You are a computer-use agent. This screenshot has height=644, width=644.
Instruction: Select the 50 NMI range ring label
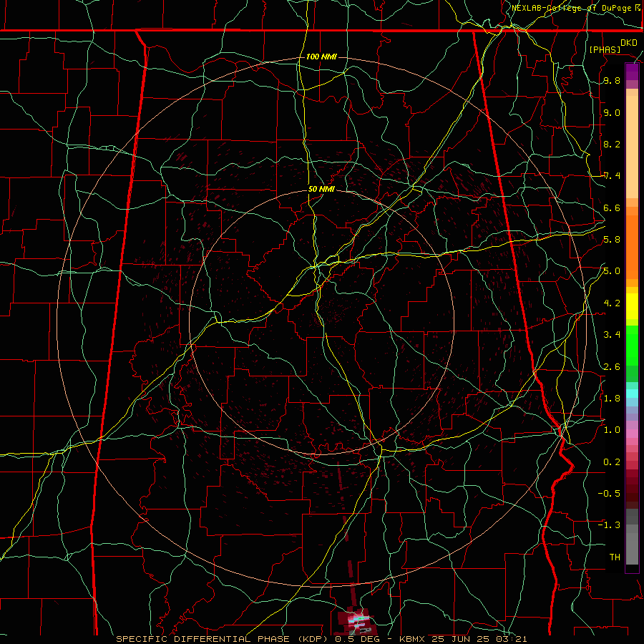point(321,189)
